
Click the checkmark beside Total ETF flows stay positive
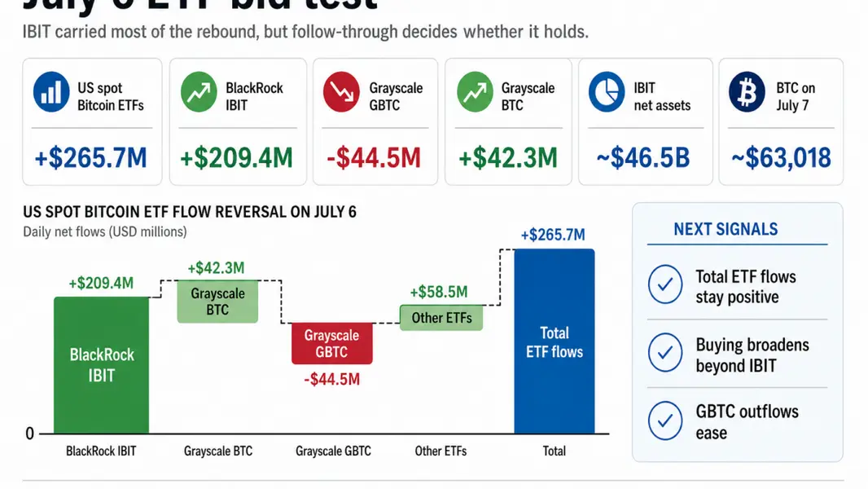(x=664, y=284)
